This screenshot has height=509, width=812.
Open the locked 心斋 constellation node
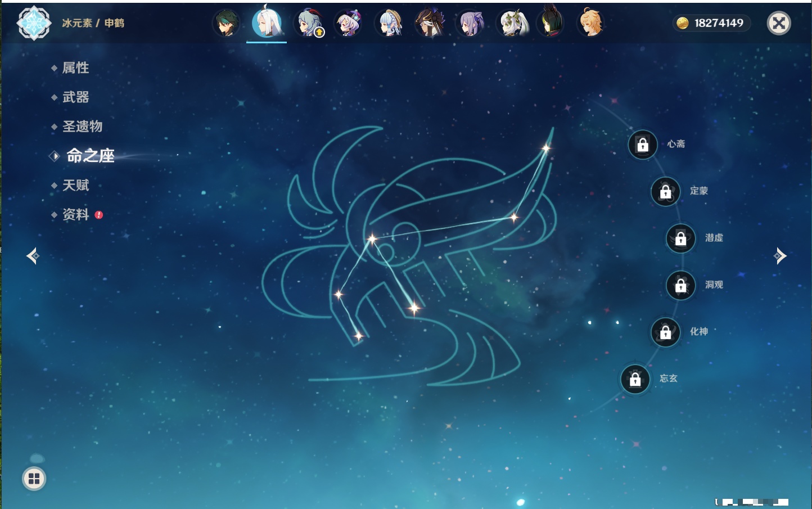(x=643, y=145)
